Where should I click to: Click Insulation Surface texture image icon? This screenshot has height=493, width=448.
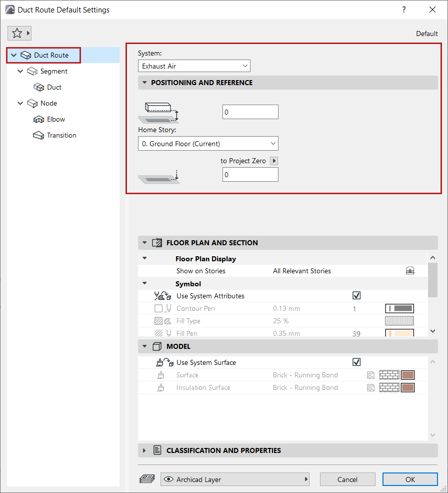click(370, 388)
